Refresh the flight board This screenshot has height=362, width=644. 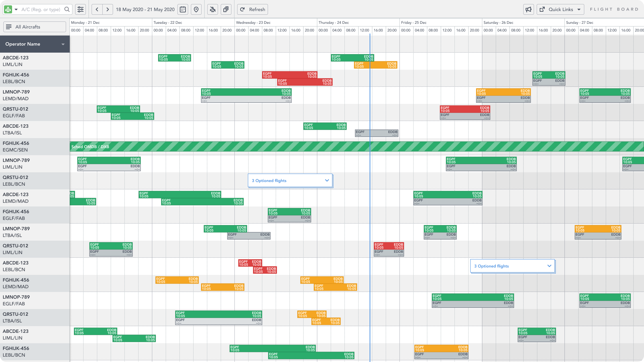click(x=253, y=9)
